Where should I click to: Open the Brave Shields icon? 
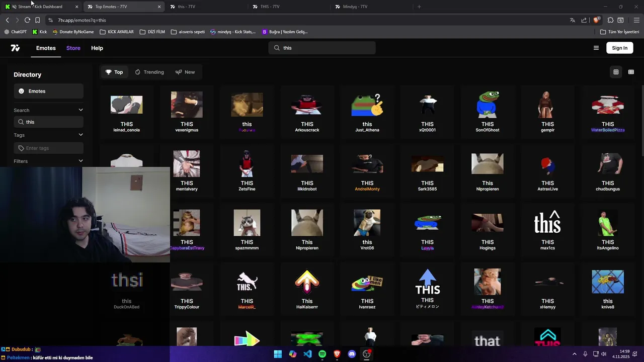(596, 20)
